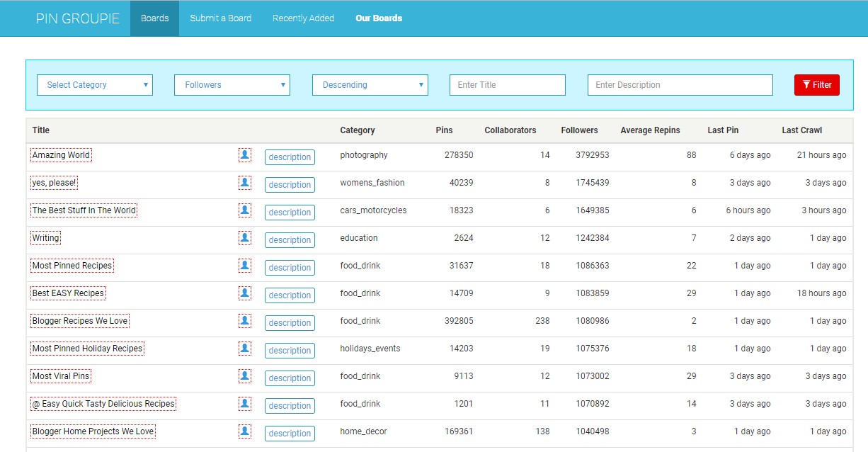Click user icon for Blogger Home Projects We Love
This screenshot has width=868, height=452.
coord(245,431)
